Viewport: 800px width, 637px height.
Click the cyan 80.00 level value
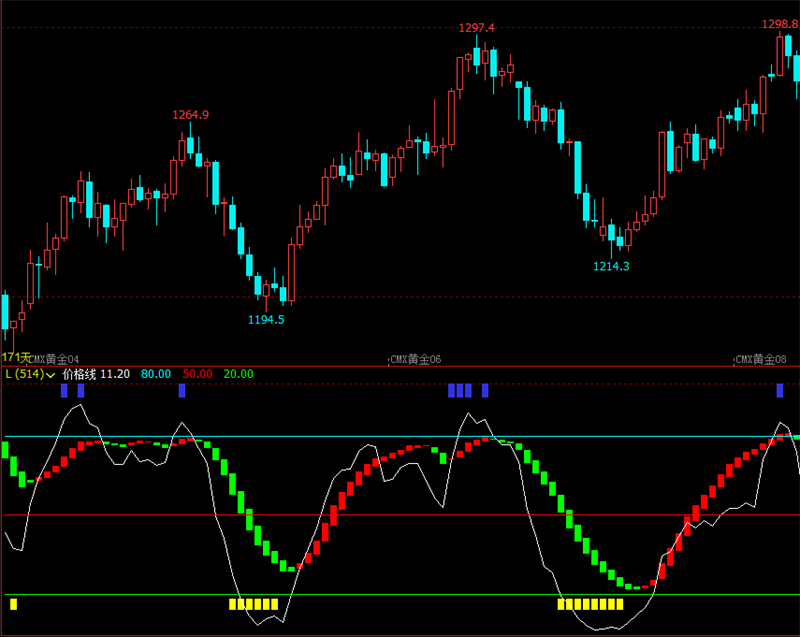[x=156, y=374]
